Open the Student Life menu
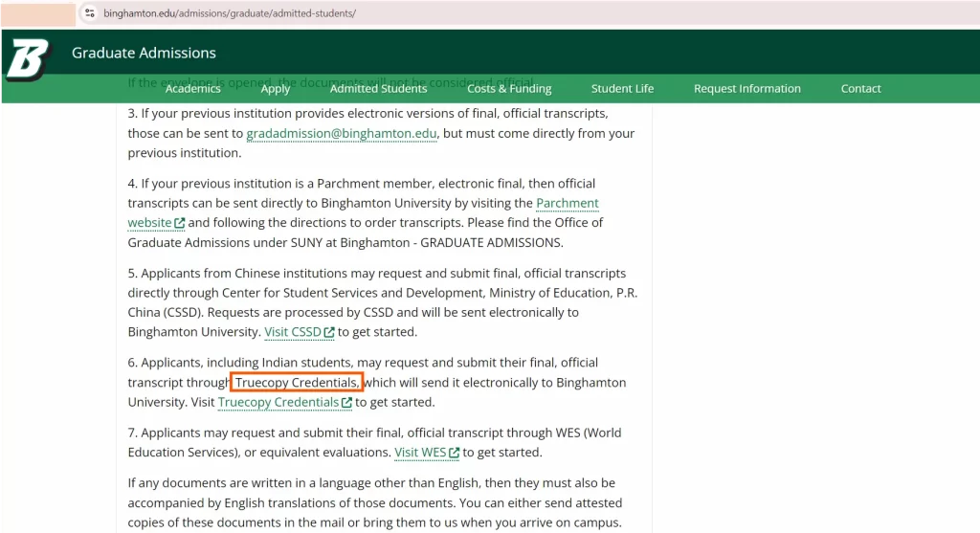 click(x=622, y=89)
